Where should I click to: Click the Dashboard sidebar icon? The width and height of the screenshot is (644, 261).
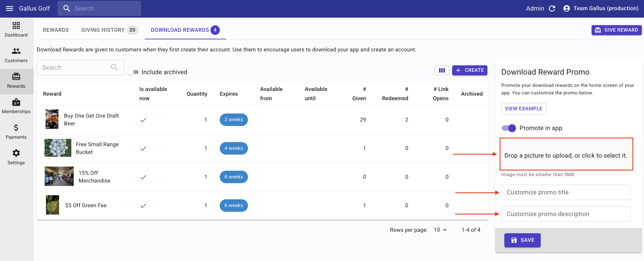click(16, 26)
